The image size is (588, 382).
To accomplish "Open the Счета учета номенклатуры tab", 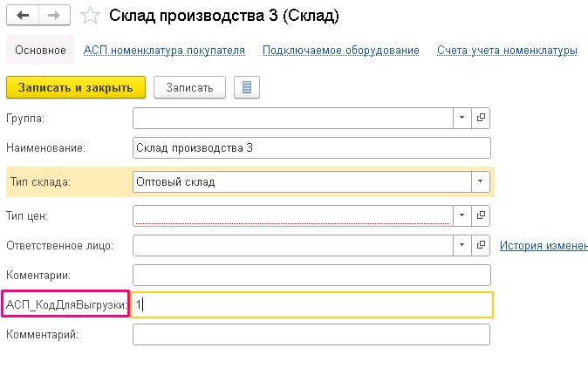I will pos(507,51).
